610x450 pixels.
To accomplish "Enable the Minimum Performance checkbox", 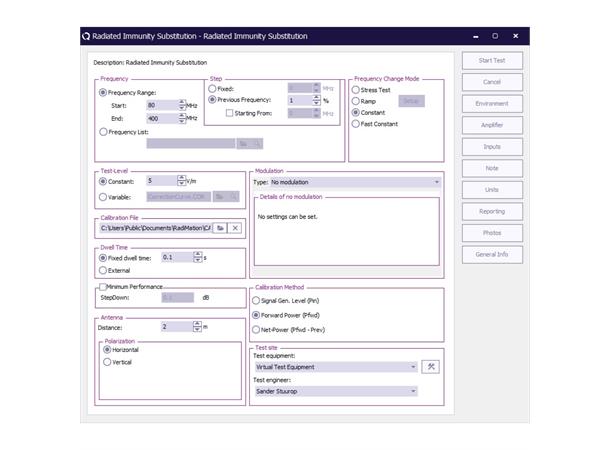I will click(x=104, y=286).
